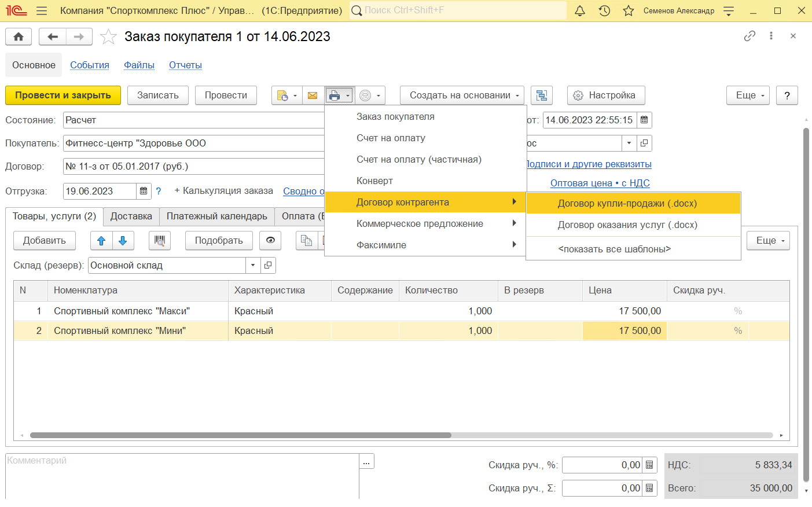Image resolution: width=812 pixels, height=507 pixels.
Task: Expand Факсимиле submenu
Action: coord(426,245)
